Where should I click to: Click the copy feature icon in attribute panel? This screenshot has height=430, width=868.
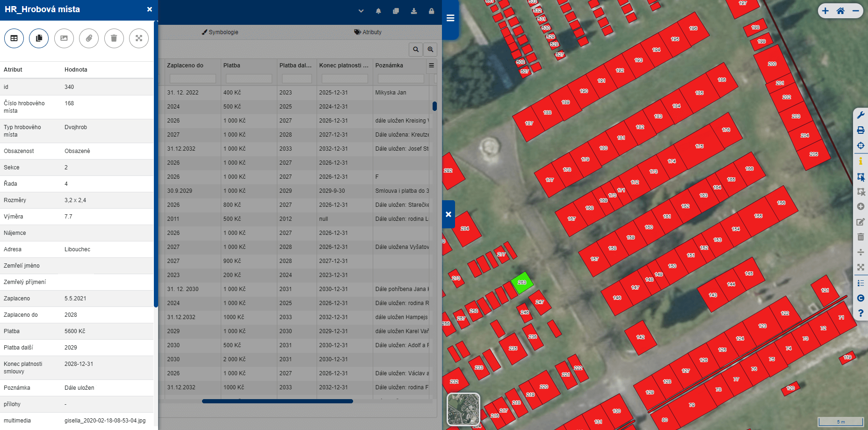tap(39, 38)
